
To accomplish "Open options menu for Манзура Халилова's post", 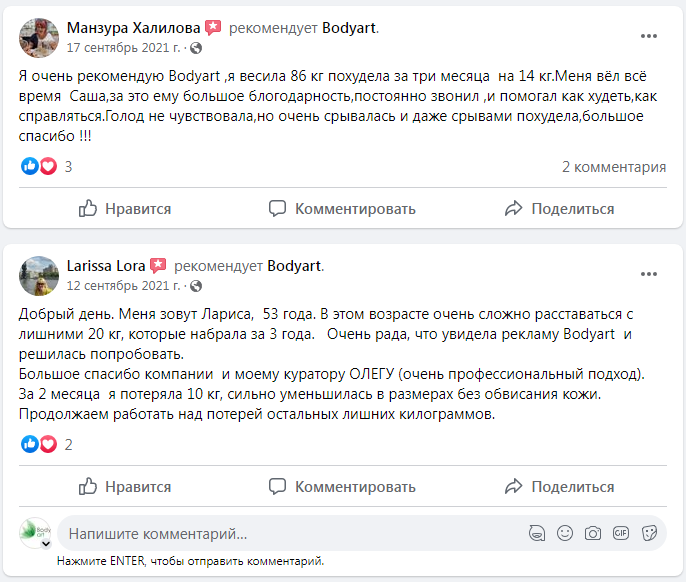I will [649, 36].
